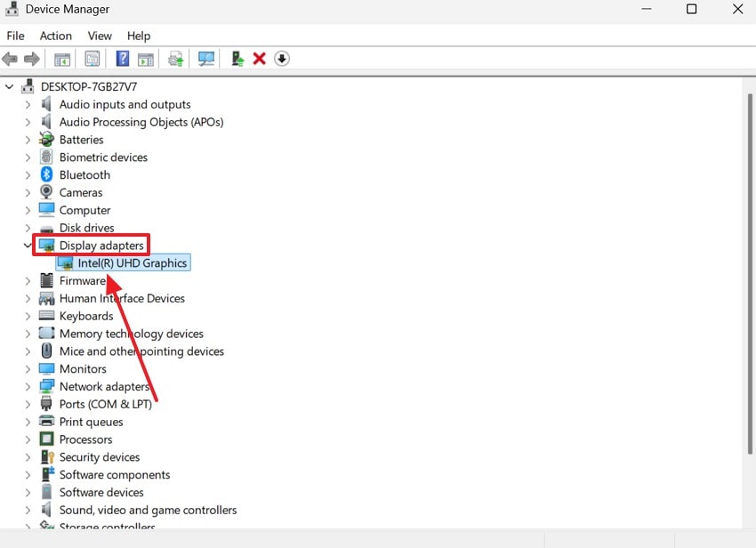The image size is (756, 548).
Task: Open the View menu
Action: tap(100, 36)
